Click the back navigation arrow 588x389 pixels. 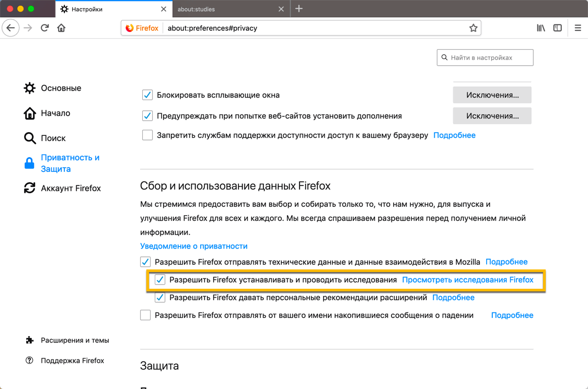click(x=10, y=28)
